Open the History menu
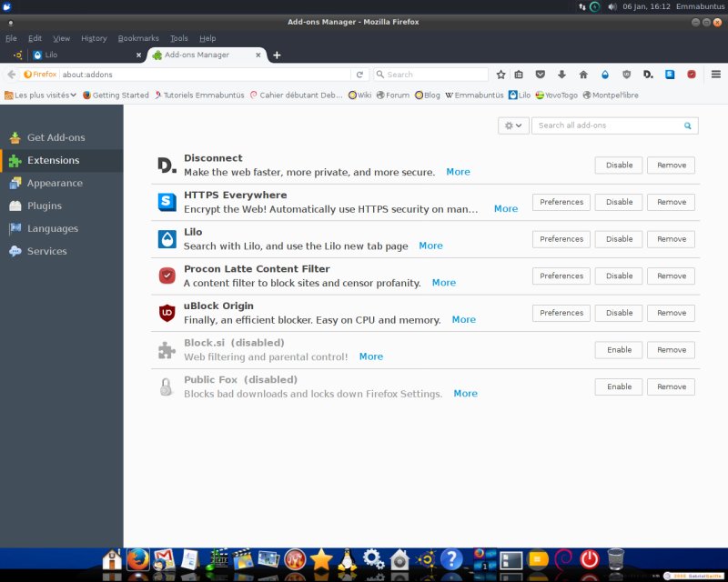The image size is (728, 582). click(94, 38)
